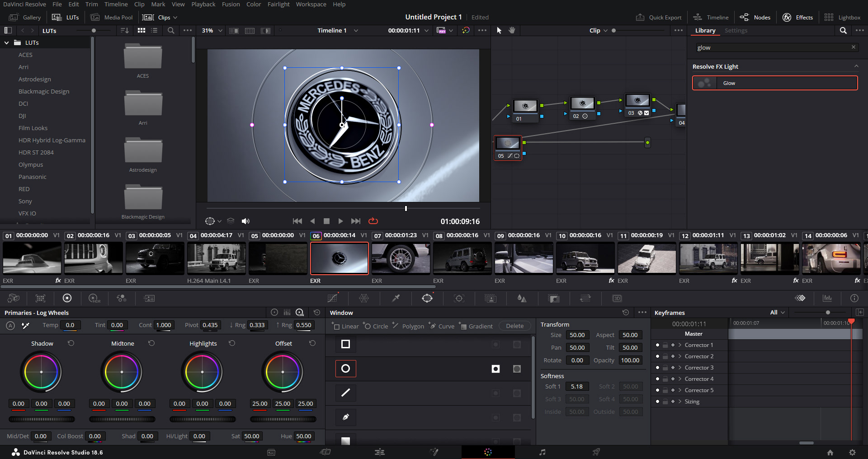Mute viewer audio speaker

pos(245,221)
